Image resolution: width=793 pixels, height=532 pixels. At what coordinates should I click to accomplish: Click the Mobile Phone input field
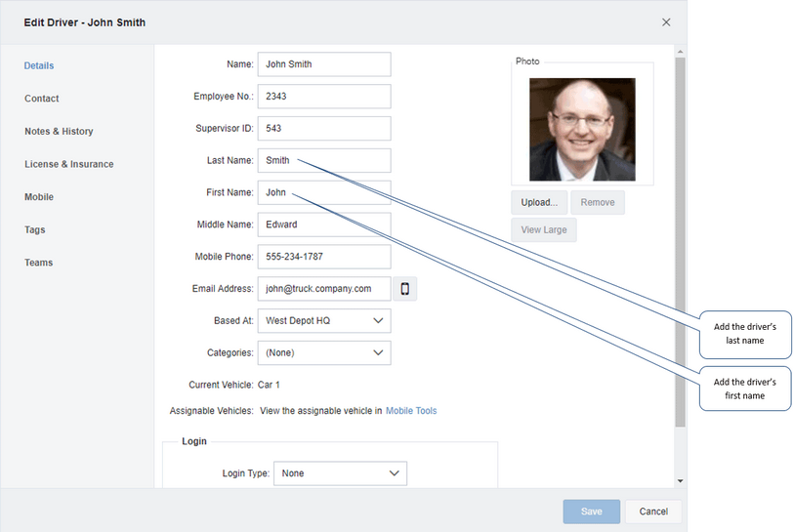(324, 257)
